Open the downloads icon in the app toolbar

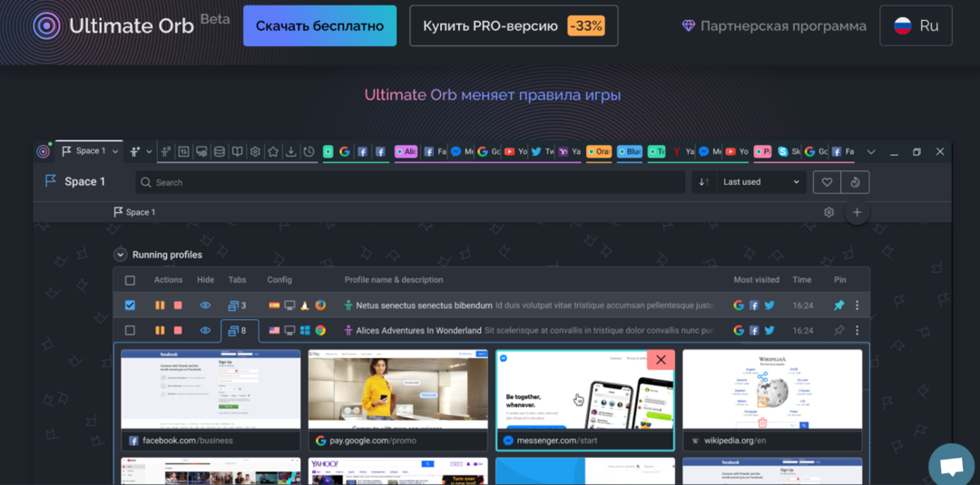click(290, 151)
